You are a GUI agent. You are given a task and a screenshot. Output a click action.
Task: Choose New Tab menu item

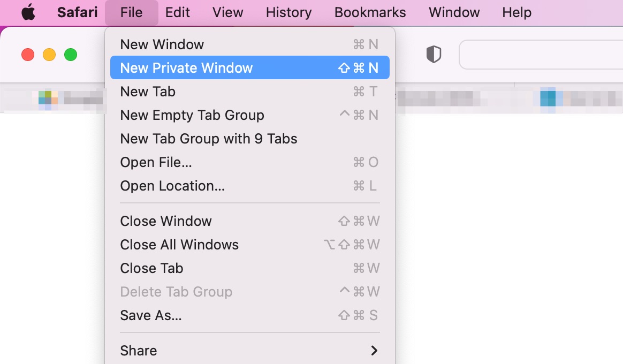(x=249, y=92)
